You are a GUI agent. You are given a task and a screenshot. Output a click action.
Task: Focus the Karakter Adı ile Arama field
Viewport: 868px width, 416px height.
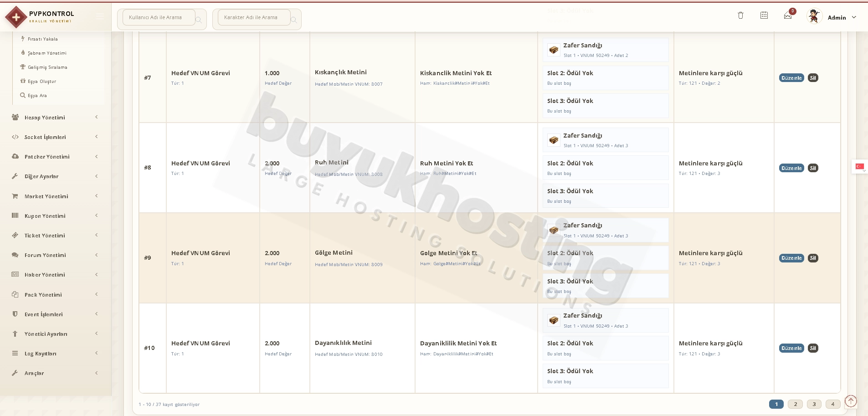pyautogui.click(x=254, y=17)
